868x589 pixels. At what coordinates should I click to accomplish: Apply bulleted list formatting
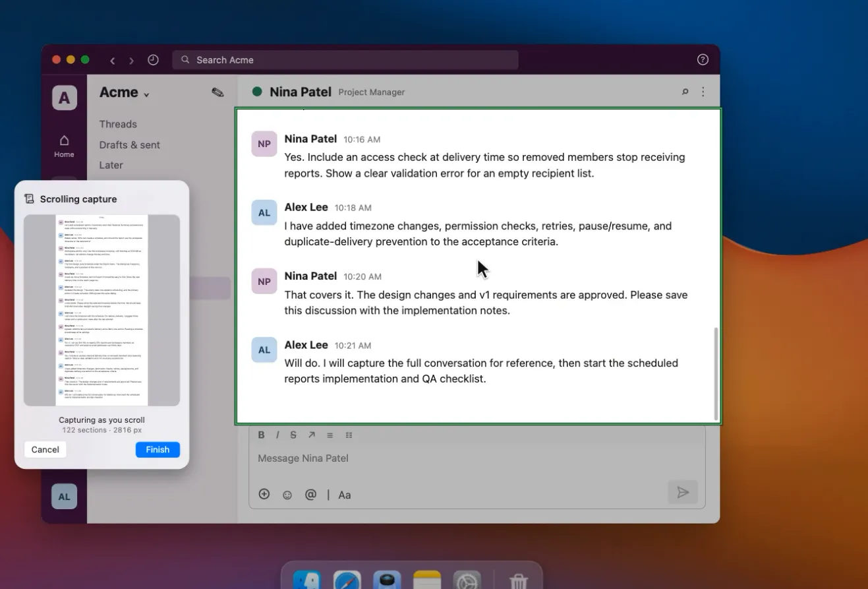click(x=330, y=435)
